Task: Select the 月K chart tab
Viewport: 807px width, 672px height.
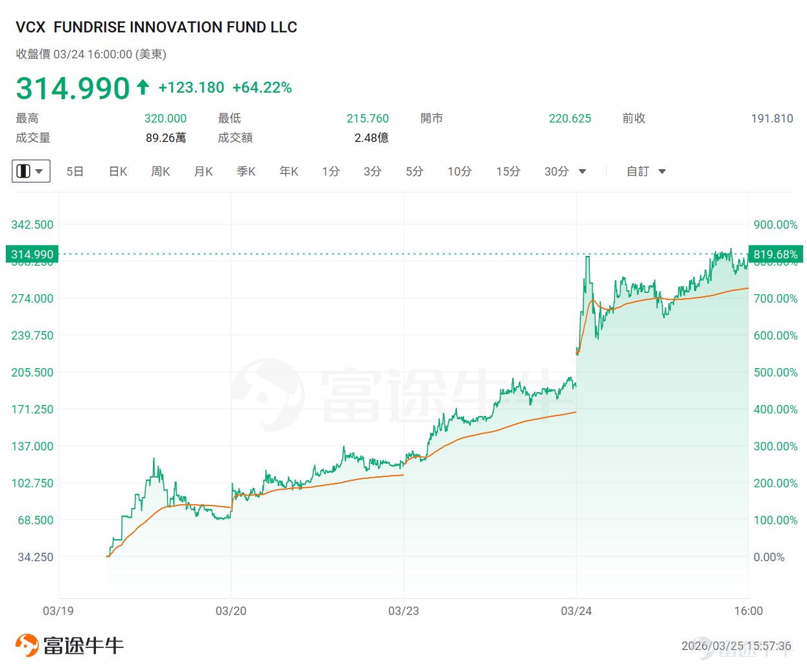Action: pos(204,171)
